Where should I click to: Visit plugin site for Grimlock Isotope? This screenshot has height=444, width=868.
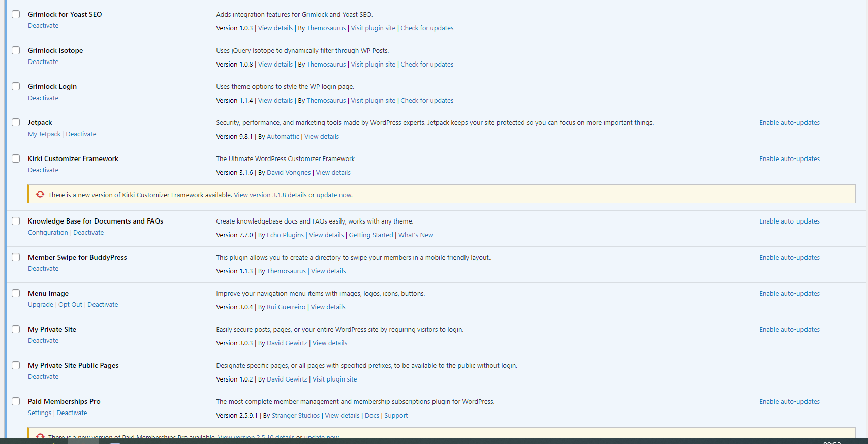click(x=373, y=65)
